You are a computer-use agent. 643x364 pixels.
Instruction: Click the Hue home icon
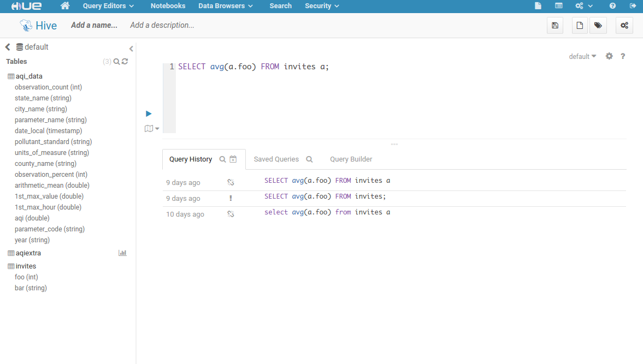tap(65, 6)
